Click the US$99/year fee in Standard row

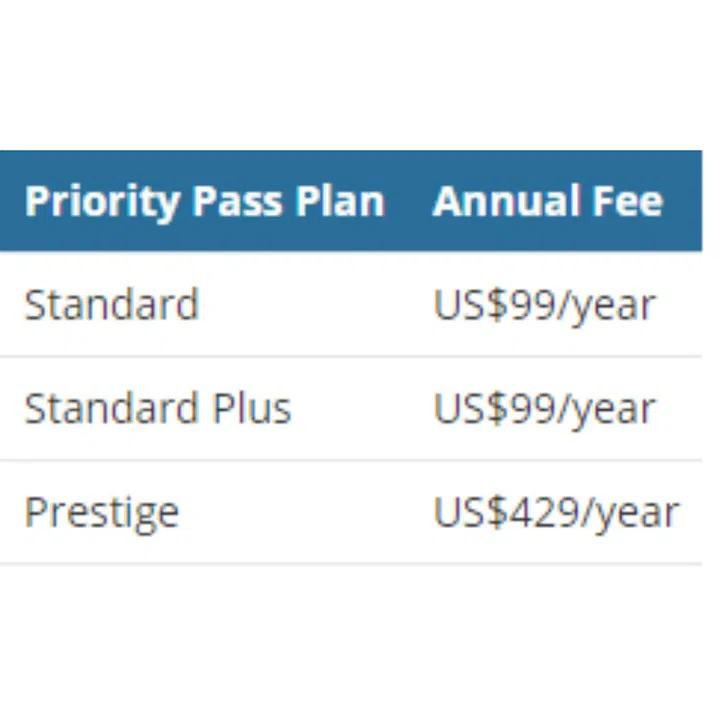[544, 305]
